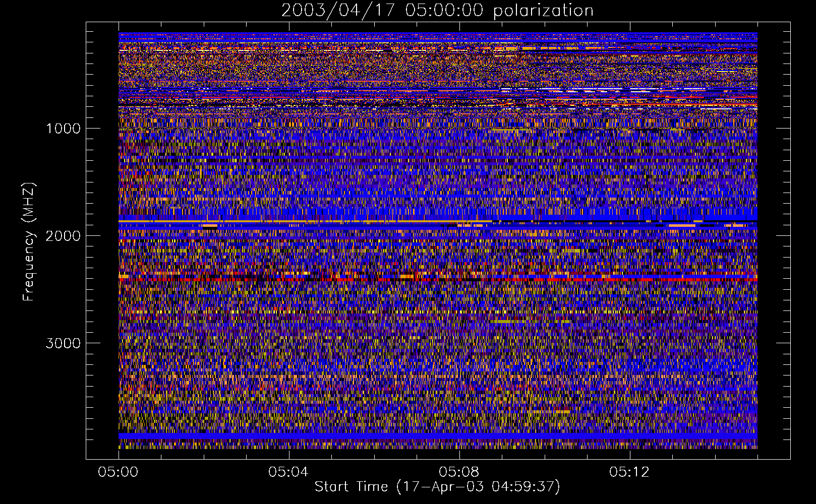The width and height of the screenshot is (816, 504).
Task: Click the 3000 frequency tick label
Action: (x=63, y=343)
